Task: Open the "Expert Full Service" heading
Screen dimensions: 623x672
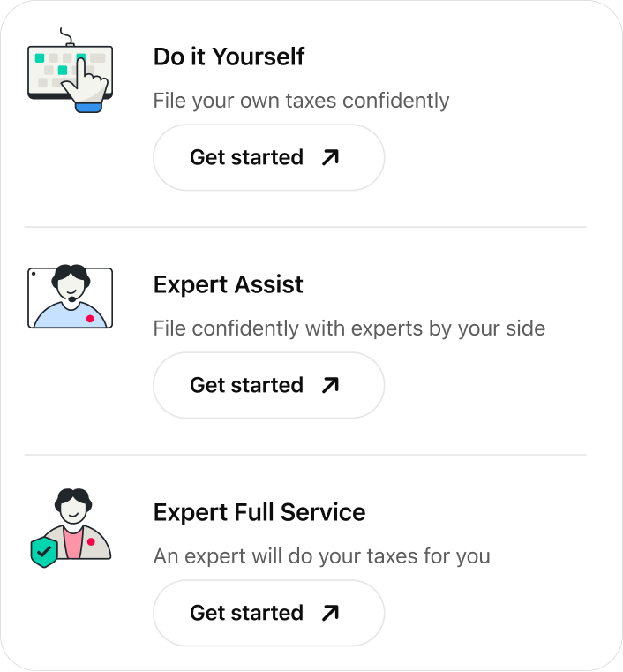Action: 259,512
